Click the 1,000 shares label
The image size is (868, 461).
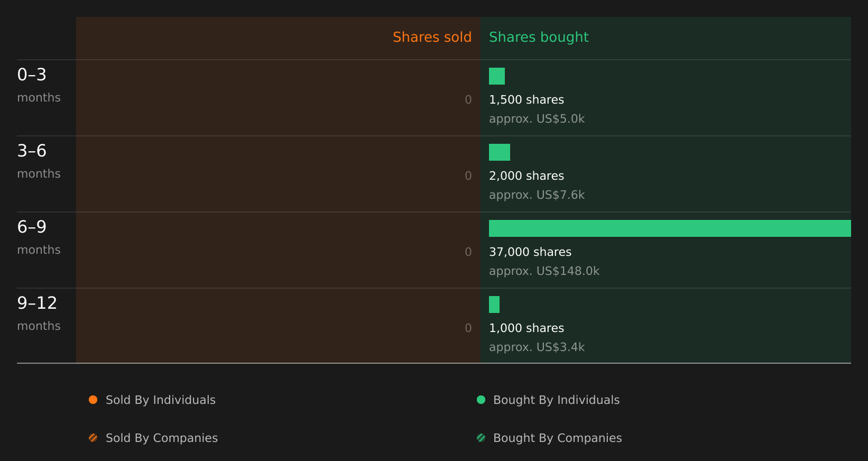coord(527,328)
